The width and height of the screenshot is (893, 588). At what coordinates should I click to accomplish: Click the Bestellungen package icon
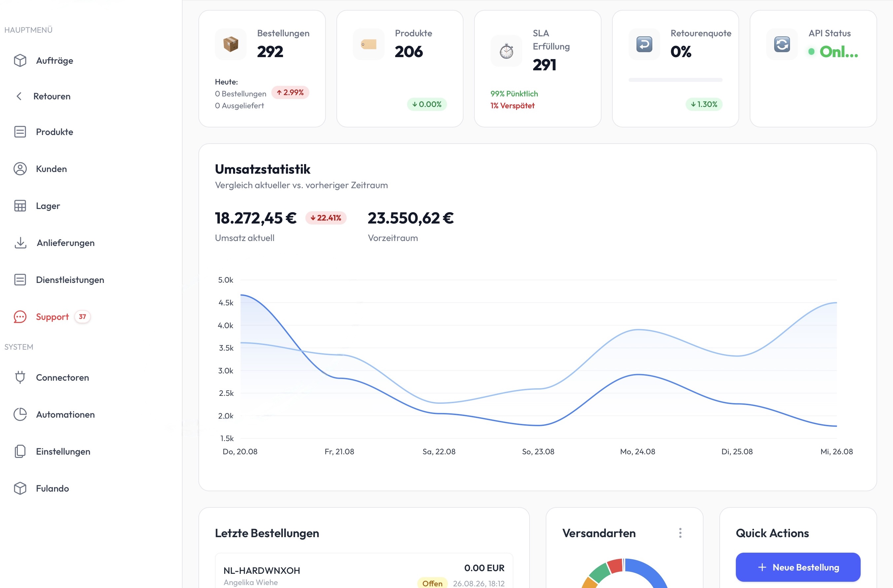(x=231, y=44)
